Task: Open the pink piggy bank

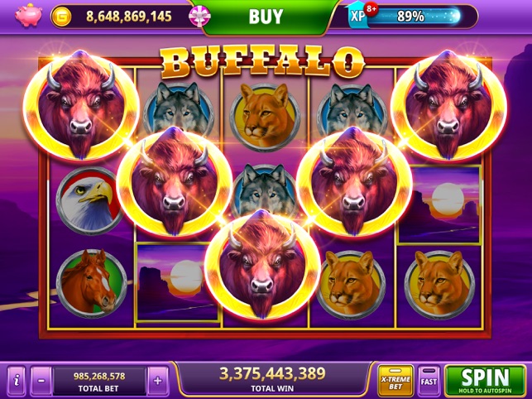Action: 28,15
